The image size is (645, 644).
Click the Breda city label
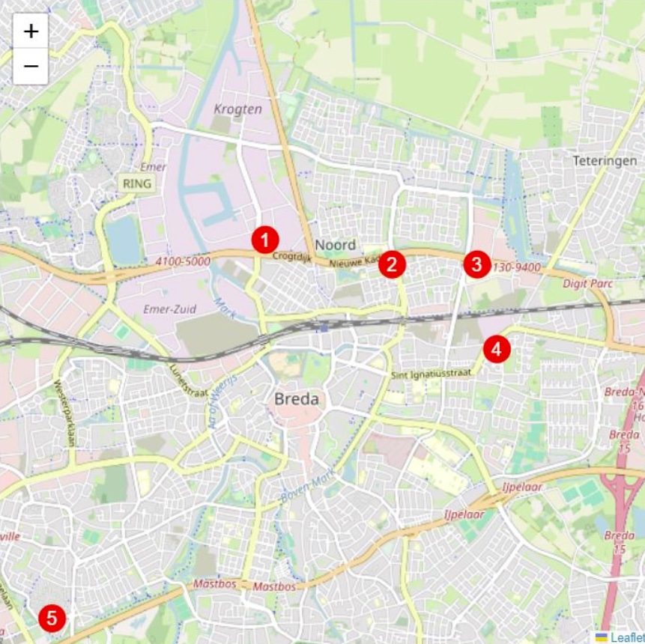(x=296, y=399)
